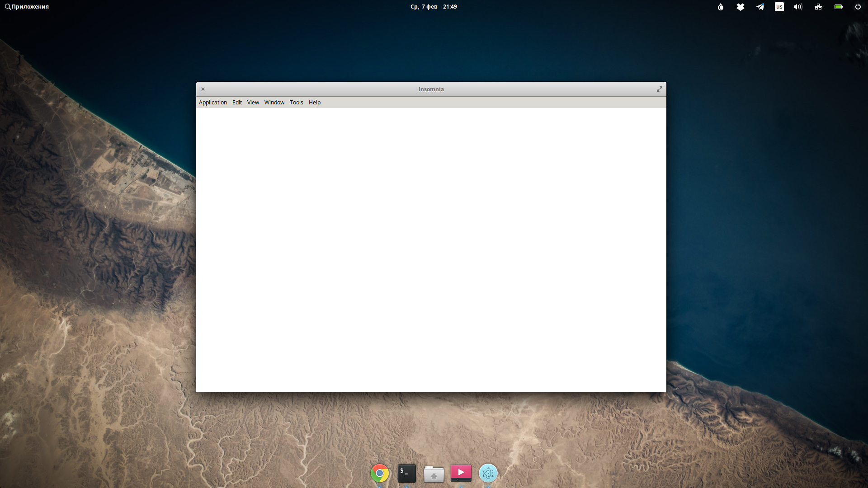This screenshot has height=488, width=868.
Task: Open the sound volume indicator
Action: tap(798, 7)
